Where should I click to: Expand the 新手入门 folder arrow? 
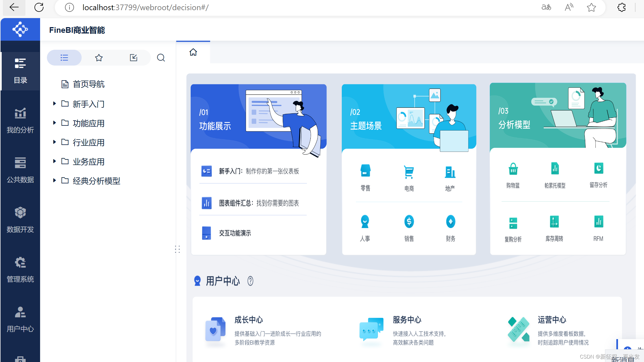(54, 104)
